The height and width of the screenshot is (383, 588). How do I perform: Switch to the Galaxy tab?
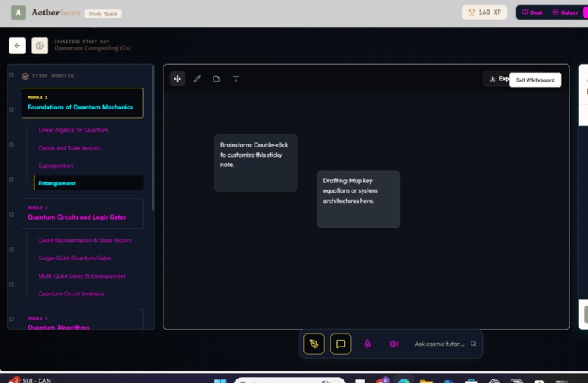click(x=565, y=12)
